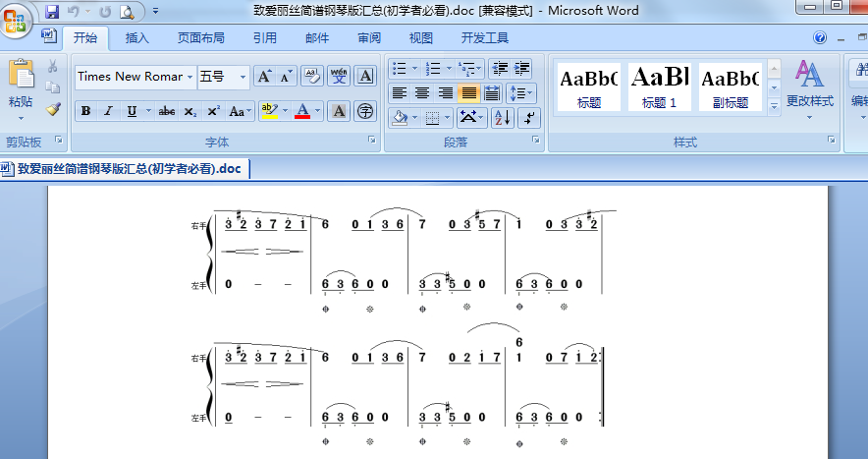Switch to 开发工具 tab
The image size is (868, 459).
[484, 37]
